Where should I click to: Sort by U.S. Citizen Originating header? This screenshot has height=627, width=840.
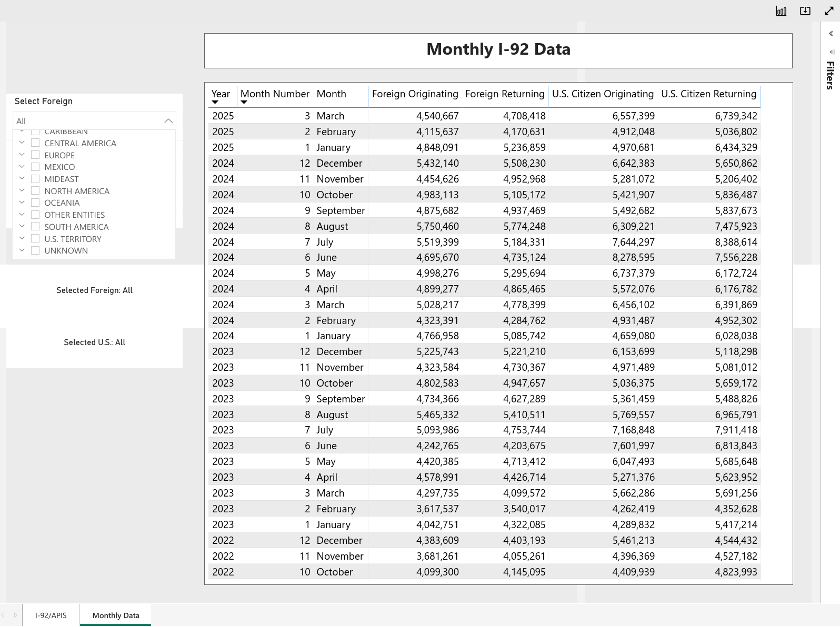603,94
